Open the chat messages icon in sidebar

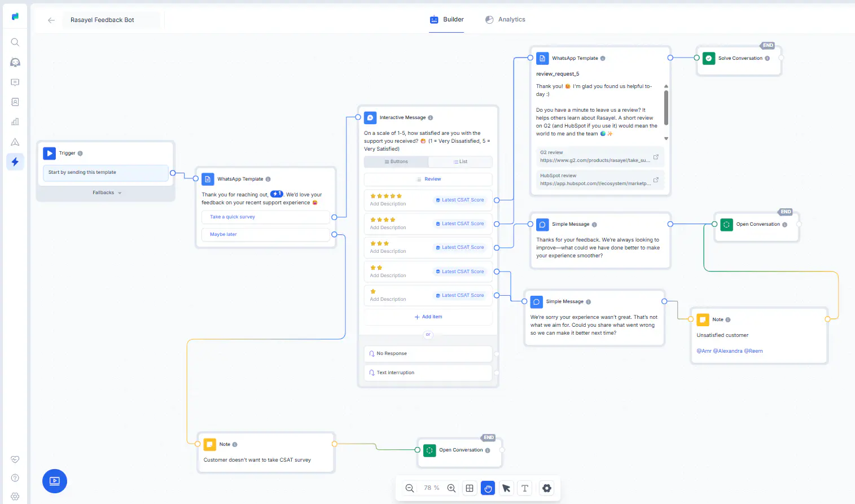(15, 82)
